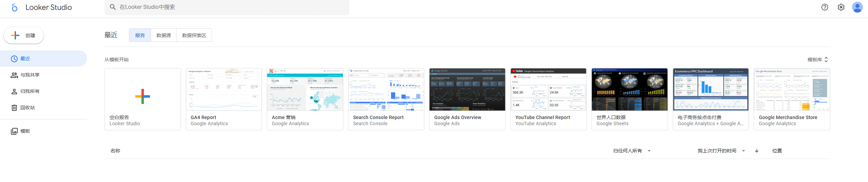Image resolution: width=868 pixels, height=182 pixels.
Task: Open the 世界人口数据 template thumbnail
Action: point(629,89)
